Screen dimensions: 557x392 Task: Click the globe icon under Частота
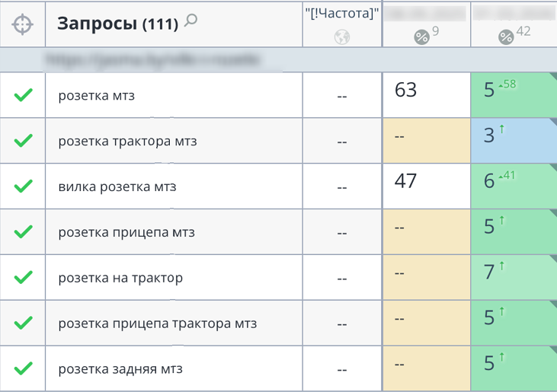pyautogui.click(x=342, y=36)
